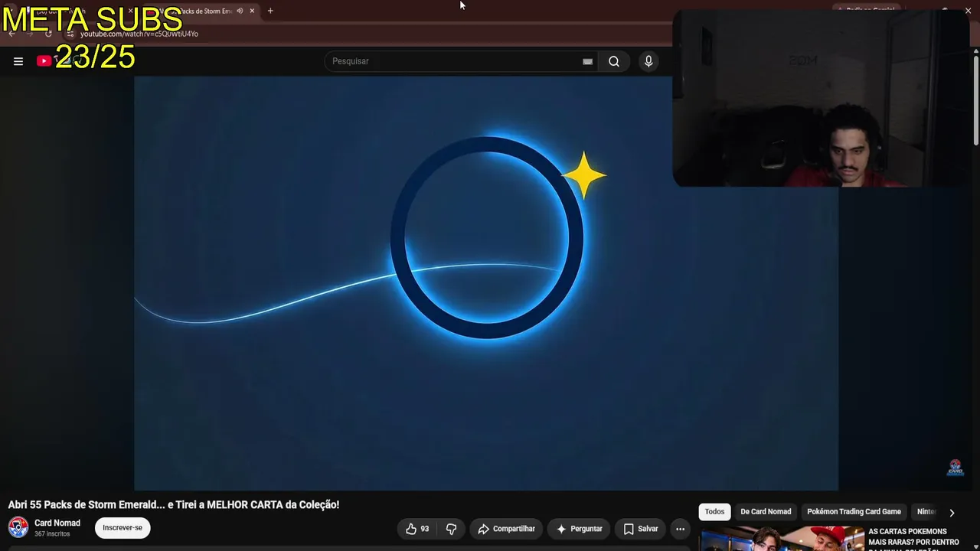This screenshot has height=551, width=980.
Task: Open the YouTube hamburger guide menu
Action: [18, 61]
